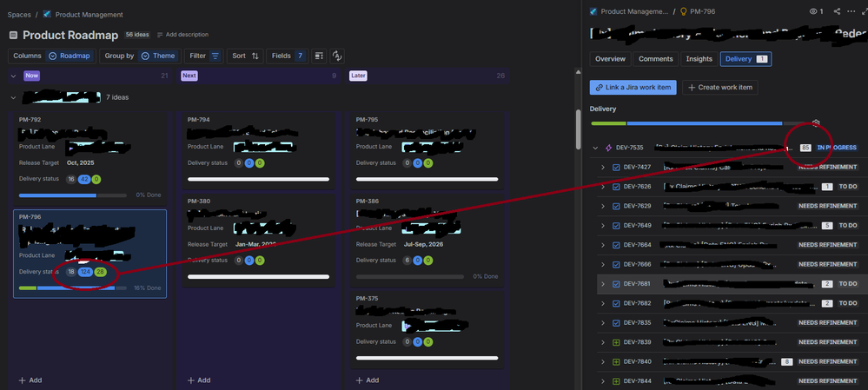This screenshot has height=390, width=868.
Task: Open the Spaces breadcrumb link
Action: coord(19,15)
